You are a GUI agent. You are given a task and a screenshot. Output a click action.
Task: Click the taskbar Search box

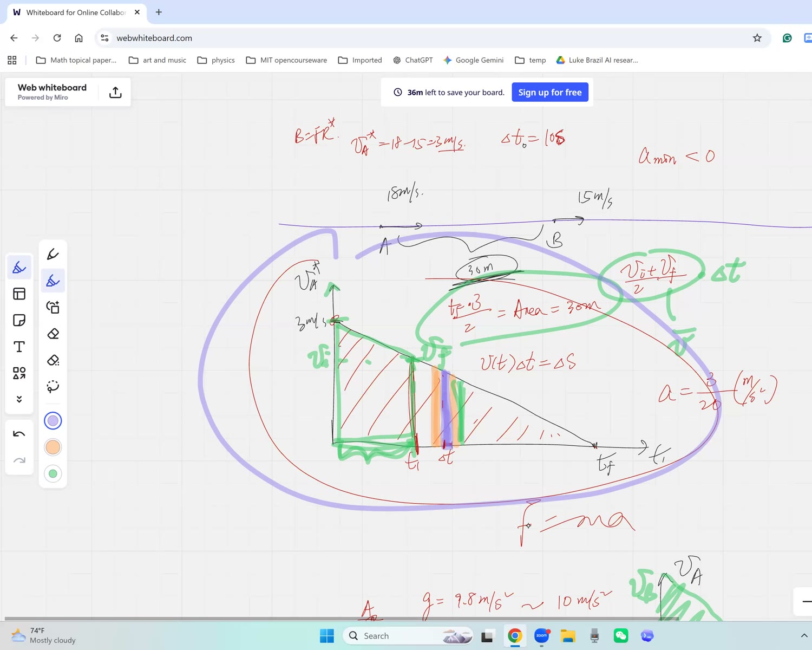coord(408,636)
